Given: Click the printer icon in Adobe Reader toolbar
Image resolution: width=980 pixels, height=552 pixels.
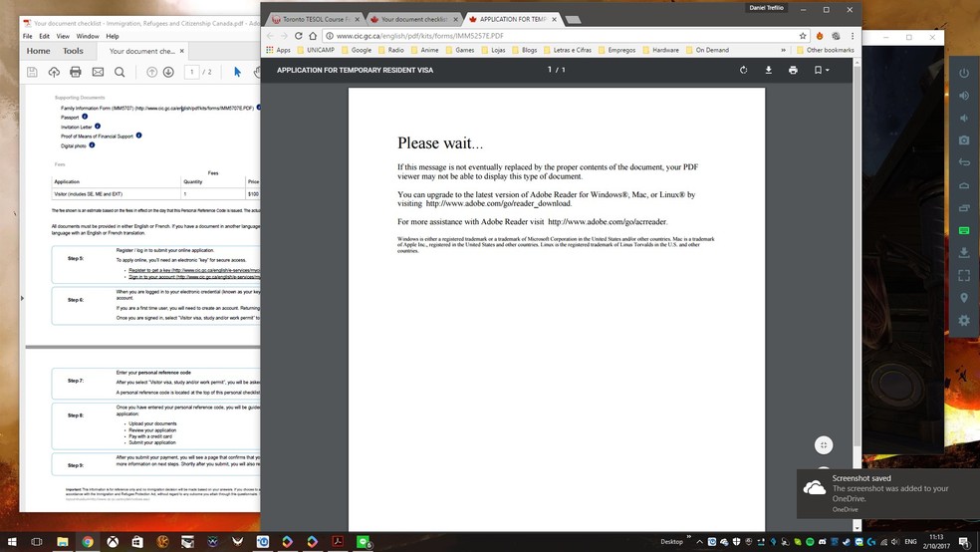Looking at the screenshot, I should 76,73.
